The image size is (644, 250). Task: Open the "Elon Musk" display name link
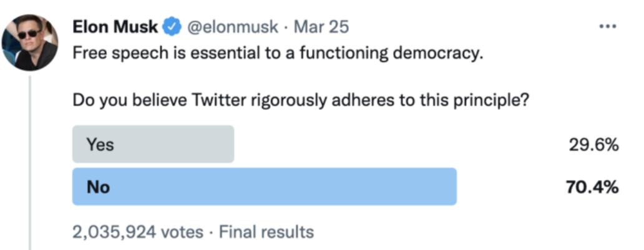(116, 27)
